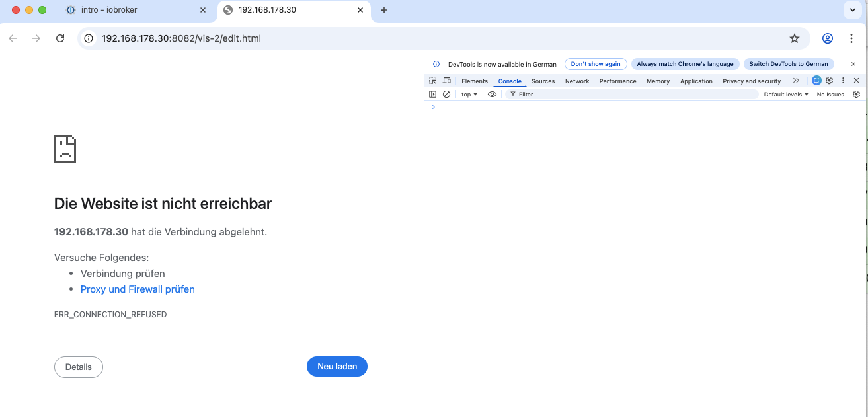Switch to the Performance tab

coord(617,81)
